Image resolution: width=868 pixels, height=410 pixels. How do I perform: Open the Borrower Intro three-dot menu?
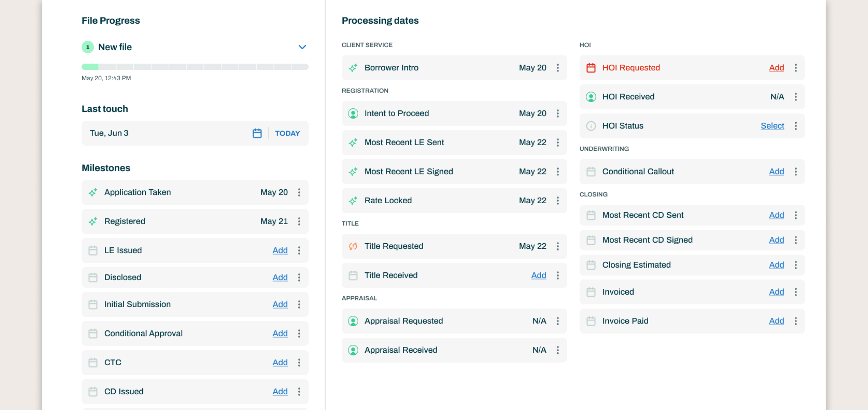(558, 68)
